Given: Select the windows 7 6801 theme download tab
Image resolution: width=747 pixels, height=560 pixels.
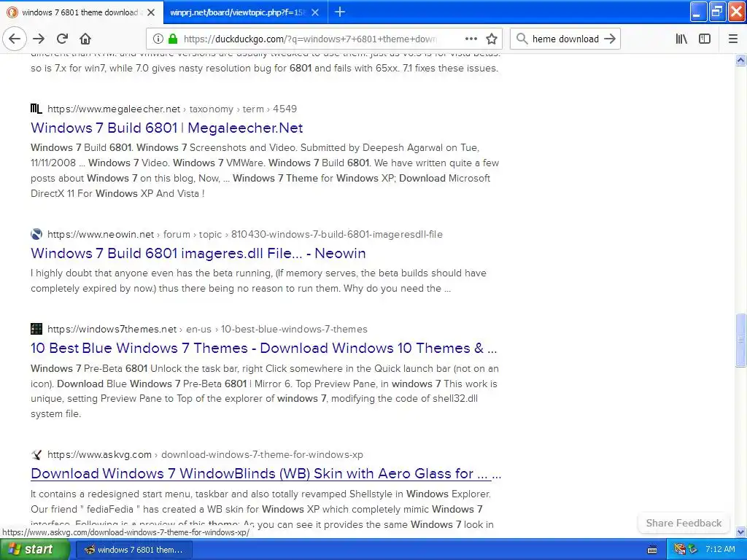Looking at the screenshot, I should 82,12.
